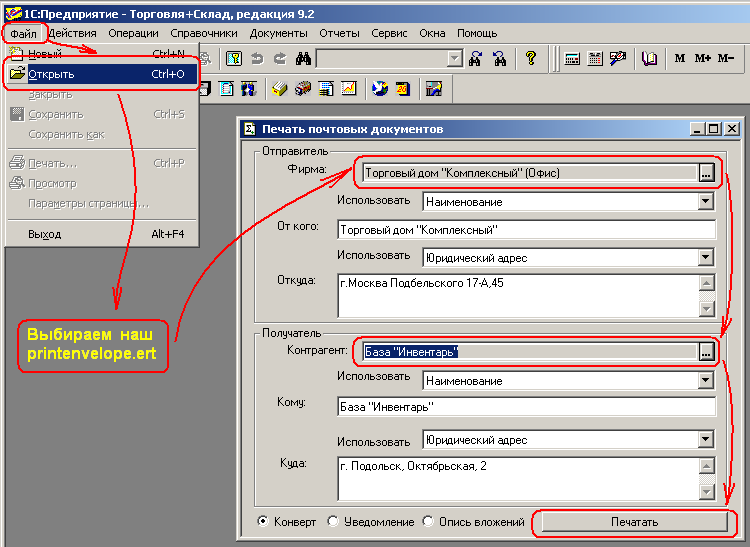This screenshot has height=547, width=750.
Task: Choose Новый in the Файл menu
Action: coord(101,54)
